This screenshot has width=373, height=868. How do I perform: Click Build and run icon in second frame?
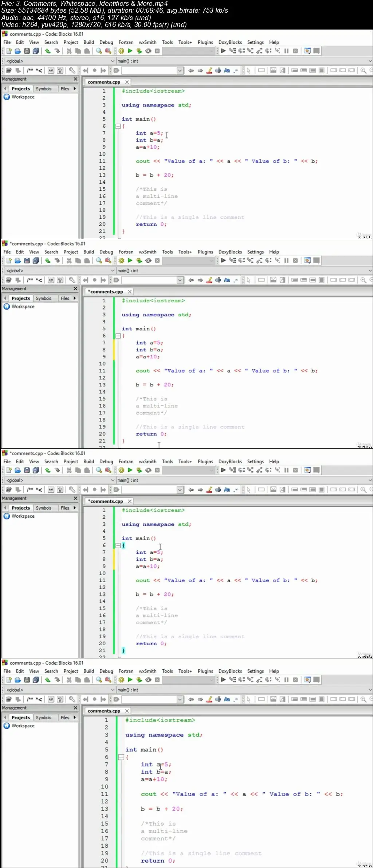click(139, 261)
